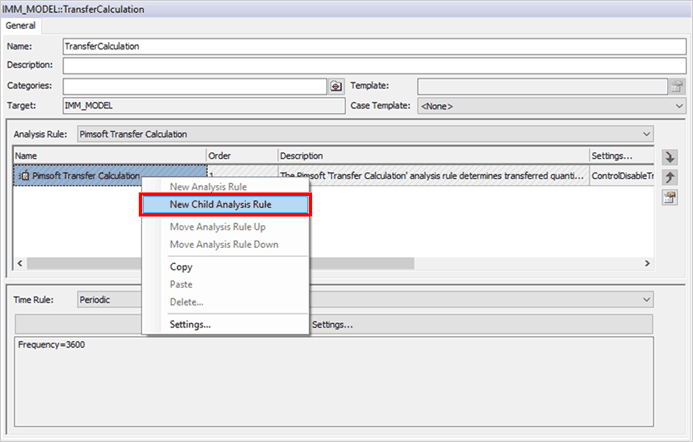Click the Settings... column header
Viewport: 693px width, 442px height.
618,156
